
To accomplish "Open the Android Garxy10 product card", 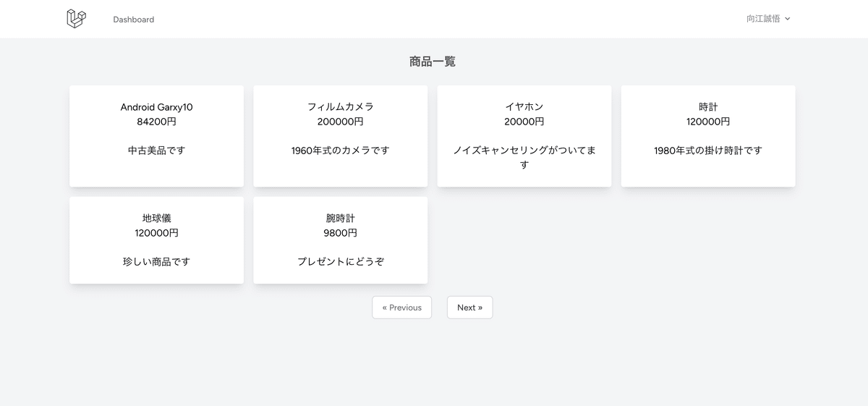I will pos(156,136).
